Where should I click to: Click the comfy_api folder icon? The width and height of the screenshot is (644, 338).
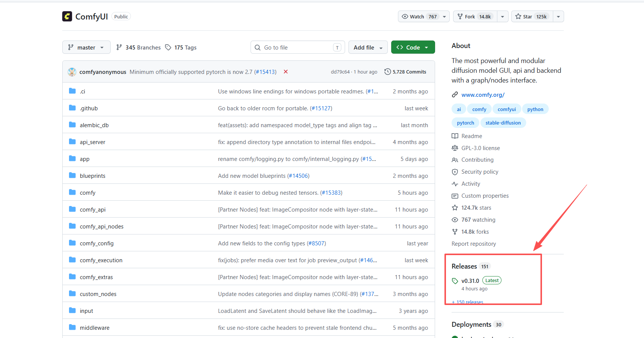72,209
